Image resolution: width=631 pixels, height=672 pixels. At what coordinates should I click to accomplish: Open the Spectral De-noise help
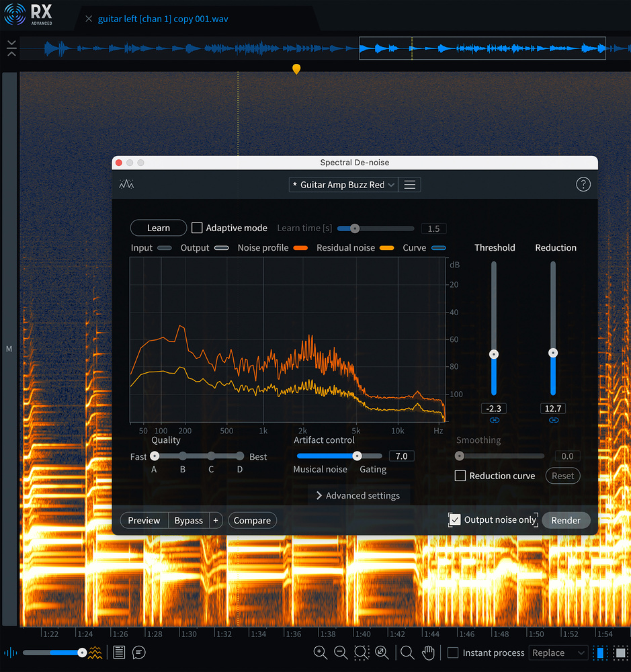pyautogui.click(x=583, y=184)
